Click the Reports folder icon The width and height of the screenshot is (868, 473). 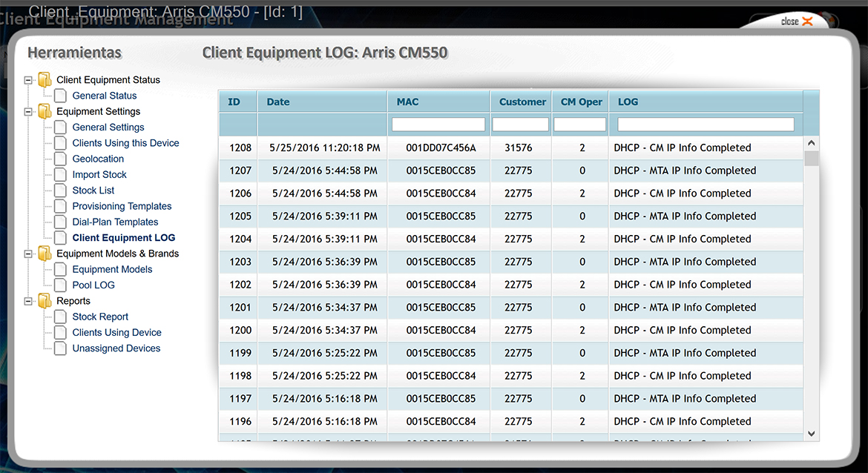(45, 301)
